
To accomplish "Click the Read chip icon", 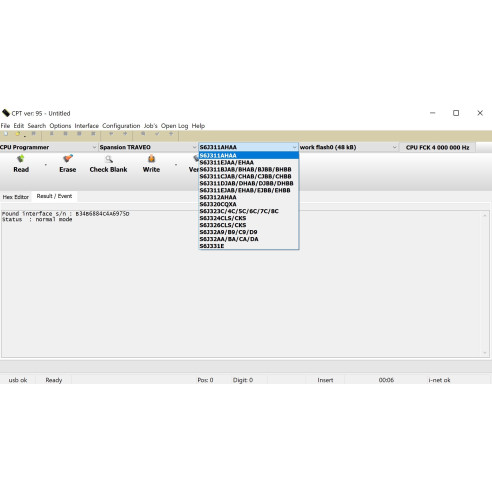I will point(21,159).
